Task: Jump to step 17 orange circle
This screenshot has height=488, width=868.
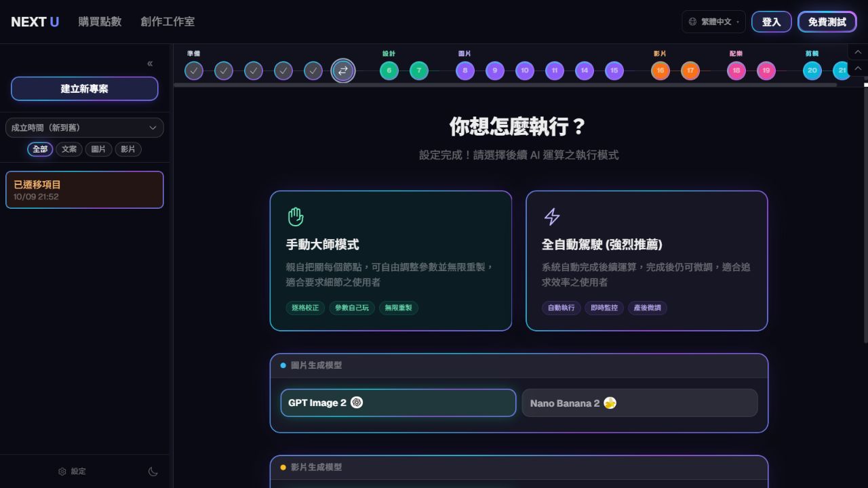Action: pos(690,70)
